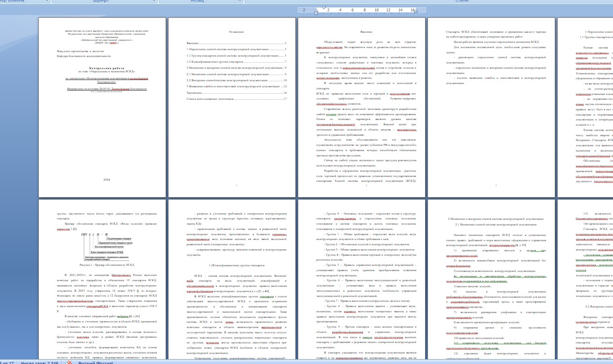Click section heading "1.2 Классификационные группы стандартов" in body text

pos(236,265)
